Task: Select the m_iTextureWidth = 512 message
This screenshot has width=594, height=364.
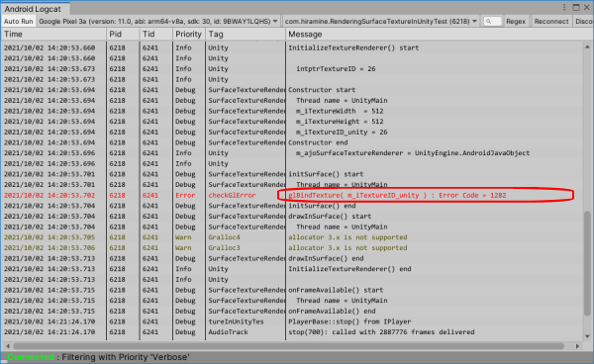Action: [x=340, y=111]
